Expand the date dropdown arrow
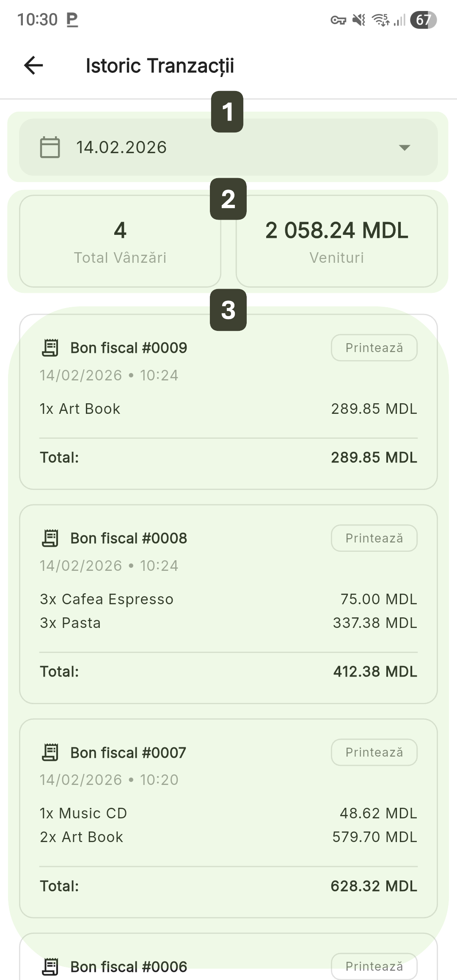457x980 pixels. tap(405, 148)
